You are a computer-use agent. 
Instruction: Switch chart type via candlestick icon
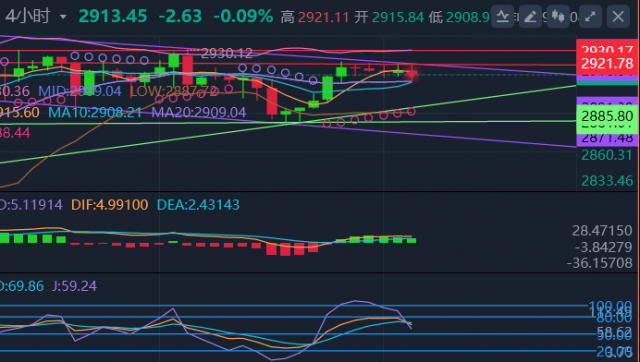[558, 17]
